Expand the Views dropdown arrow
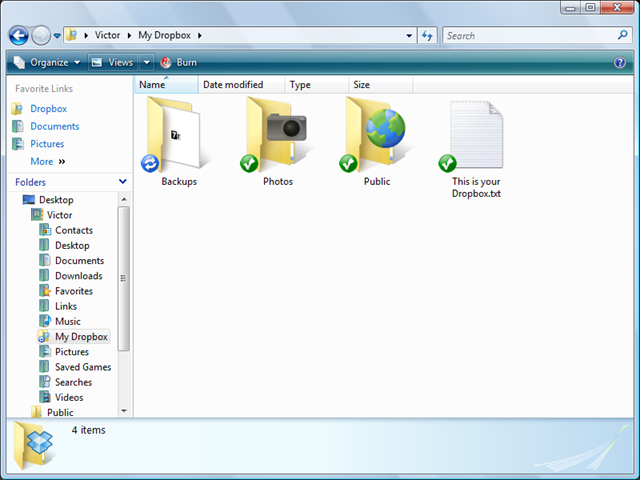Screen dimensions: 640x480 coord(147,62)
